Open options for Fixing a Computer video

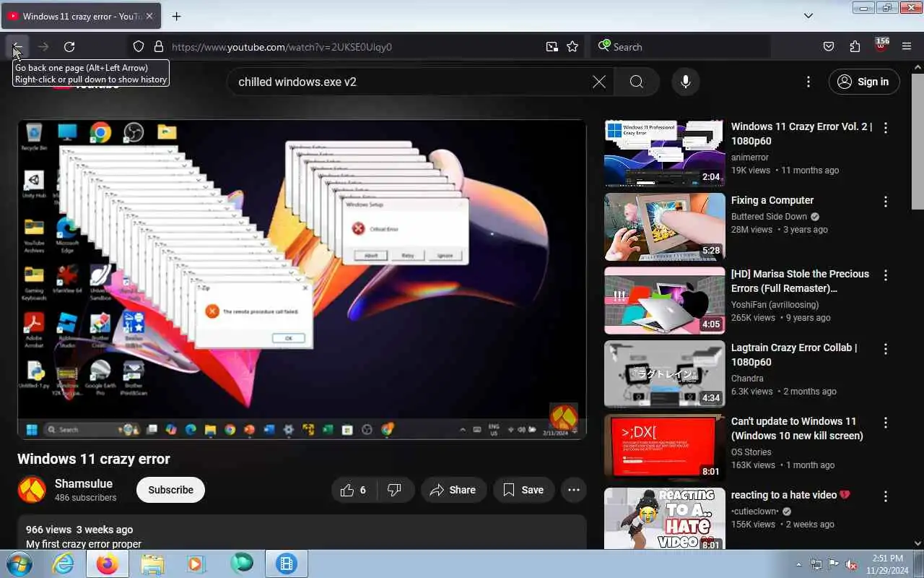tap(886, 202)
